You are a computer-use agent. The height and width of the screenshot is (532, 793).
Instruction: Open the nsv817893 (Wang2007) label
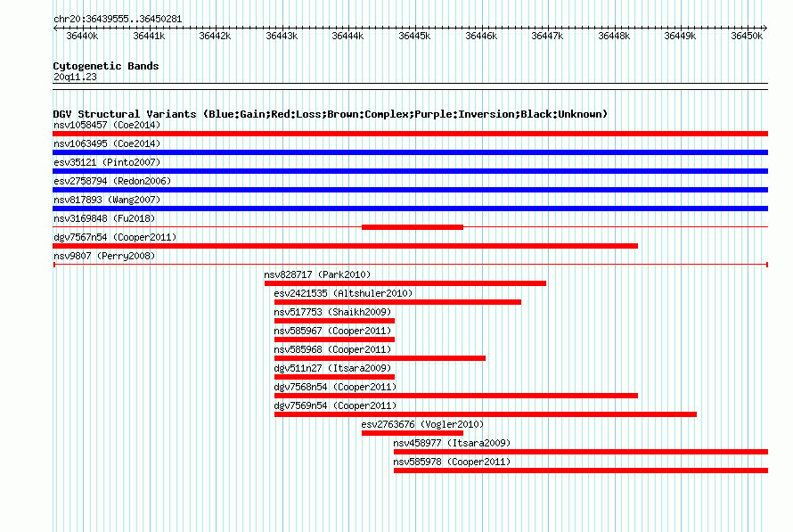(107, 200)
